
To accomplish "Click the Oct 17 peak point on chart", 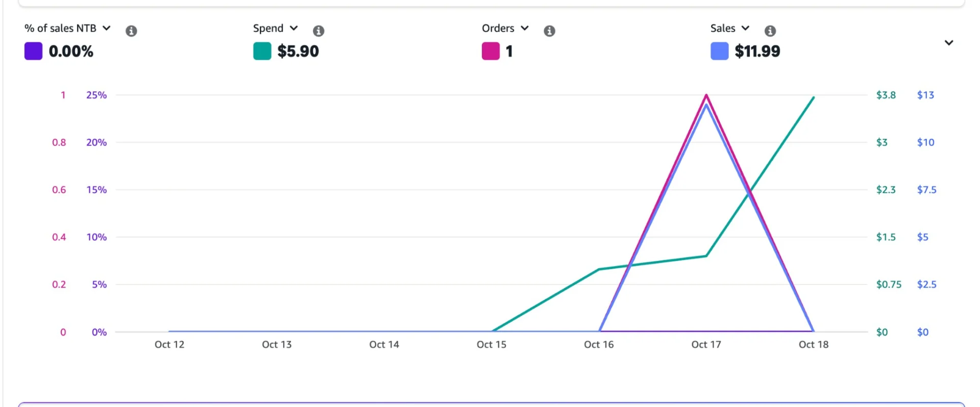I will coord(706,95).
